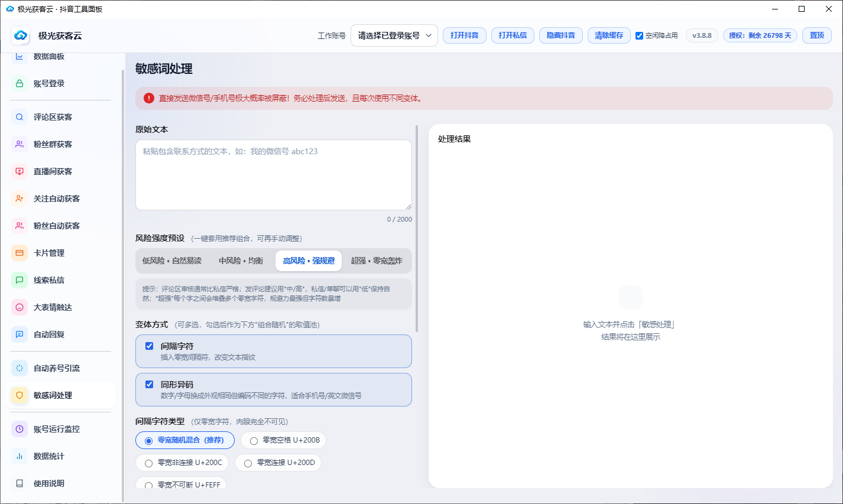Image resolution: width=843 pixels, height=504 pixels.
Task: Click the 账号运行监控 clock icon
Action: [20, 429]
